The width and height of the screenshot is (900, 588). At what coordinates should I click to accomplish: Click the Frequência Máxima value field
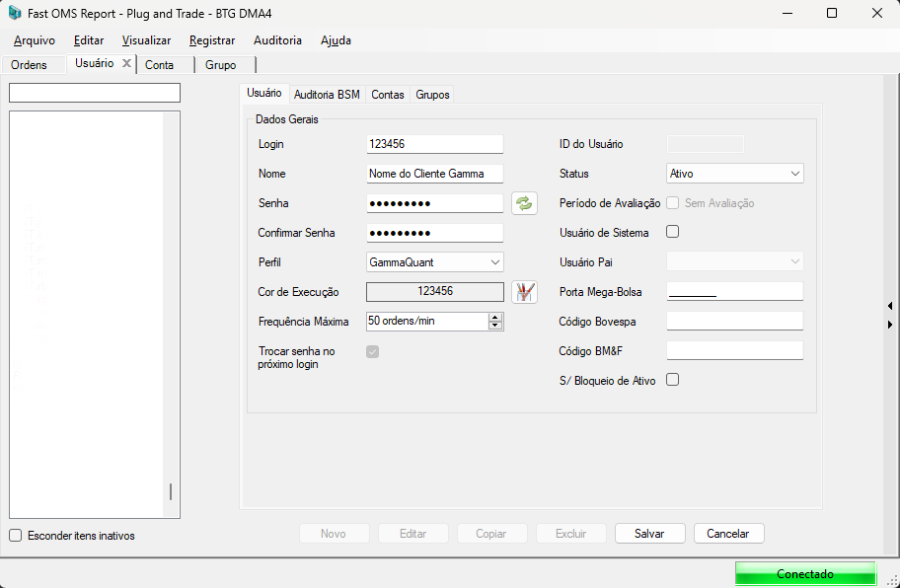[427, 322]
